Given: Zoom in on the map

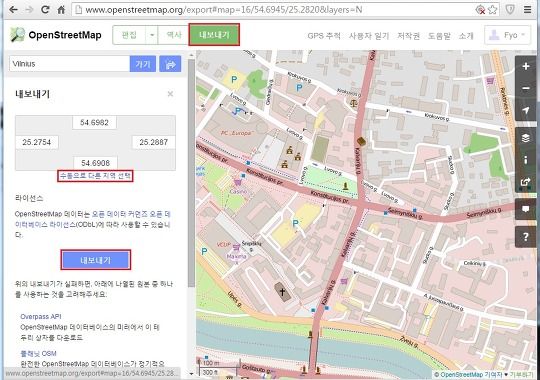Looking at the screenshot, I should [526, 66].
